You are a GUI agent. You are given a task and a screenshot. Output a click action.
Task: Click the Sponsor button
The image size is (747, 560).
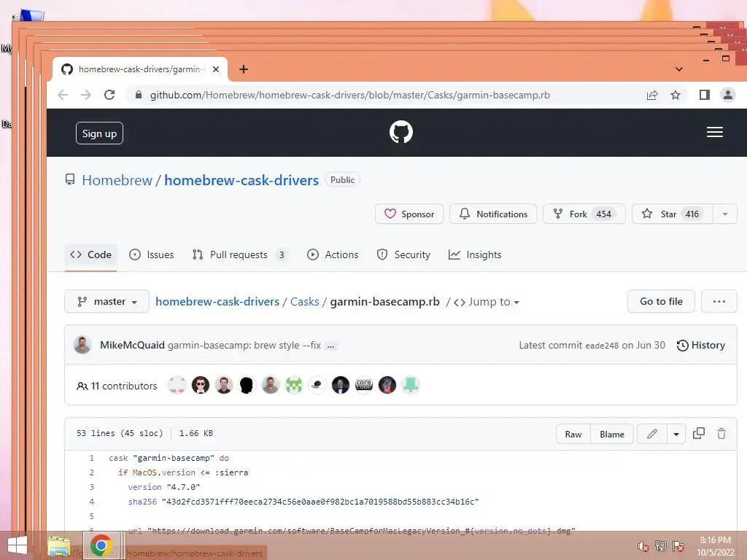(409, 214)
